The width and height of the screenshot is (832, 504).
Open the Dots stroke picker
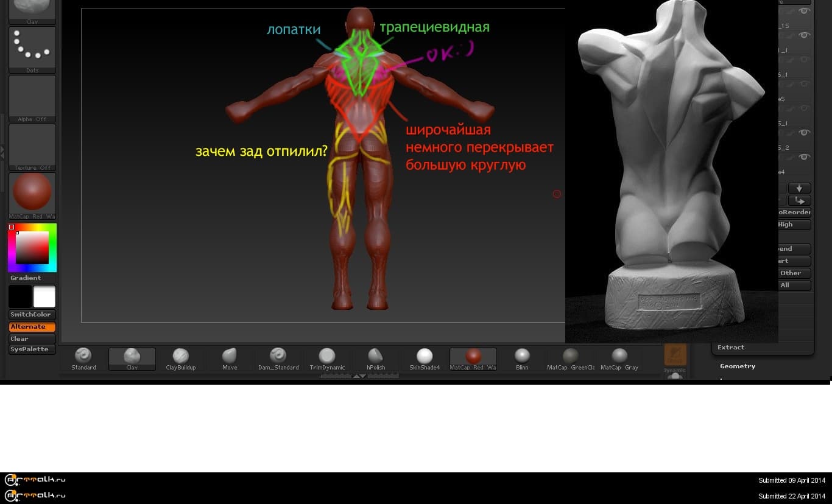[x=32, y=49]
